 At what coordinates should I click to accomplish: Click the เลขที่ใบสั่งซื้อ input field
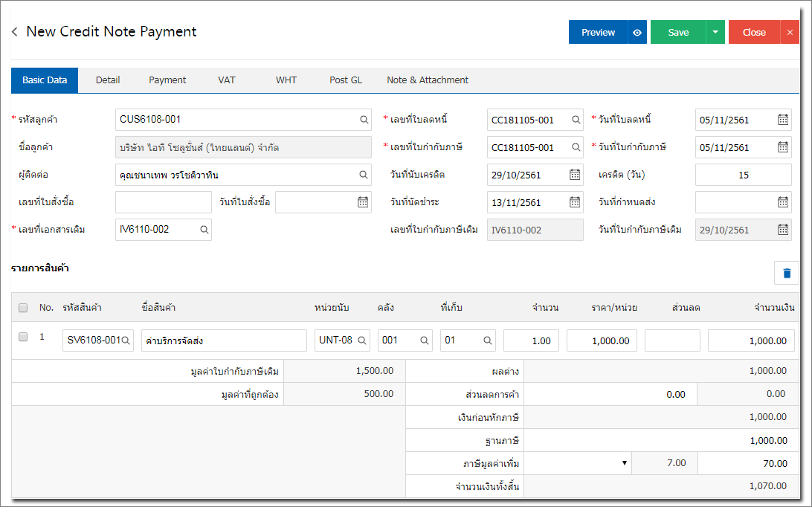point(163,202)
